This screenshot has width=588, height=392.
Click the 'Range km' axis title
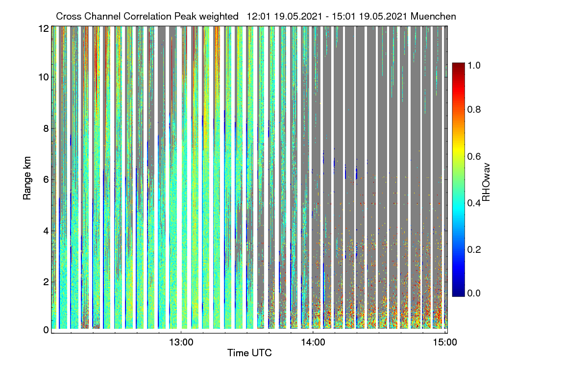[x=26, y=178]
